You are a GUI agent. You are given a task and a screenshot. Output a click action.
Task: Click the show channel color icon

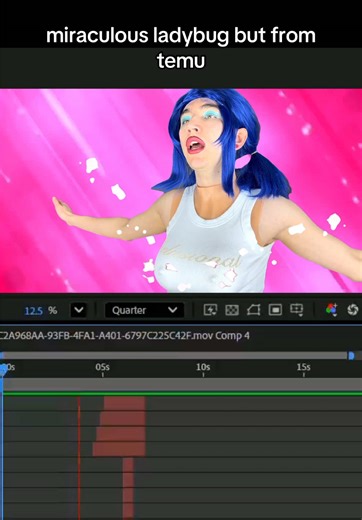(332, 310)
